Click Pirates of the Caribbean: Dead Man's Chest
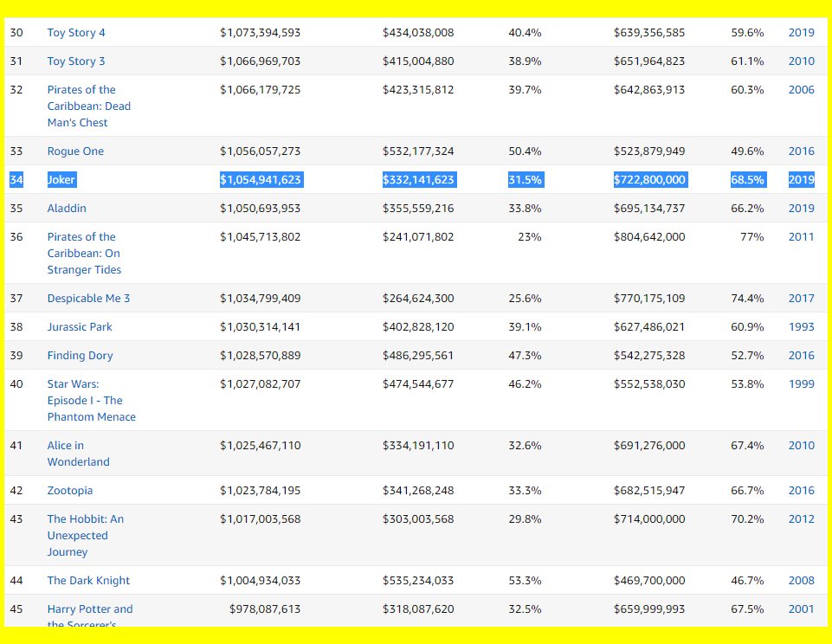Image resolution: width=832 pixels, height=644 pixels. tap(89, 106)
